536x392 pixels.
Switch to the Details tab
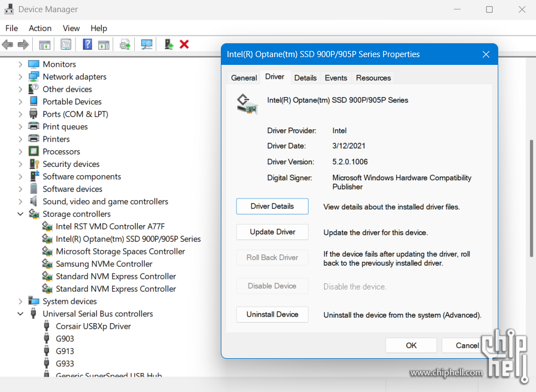305,78
